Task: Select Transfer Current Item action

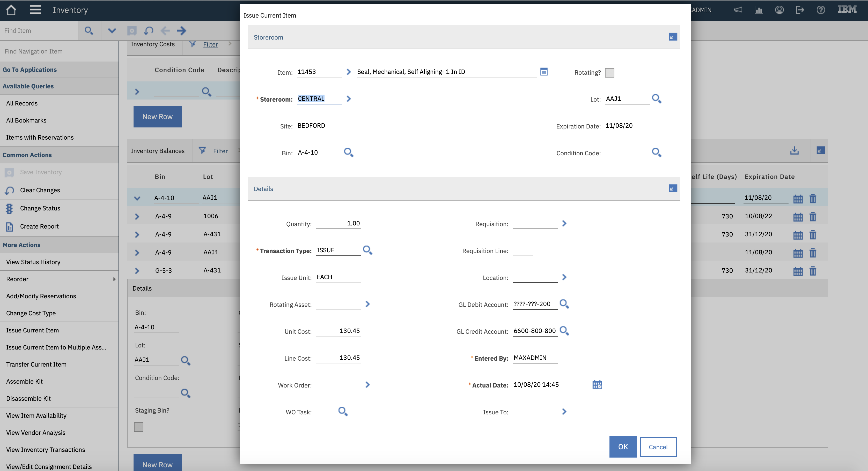Action: (x=36, y=364)
